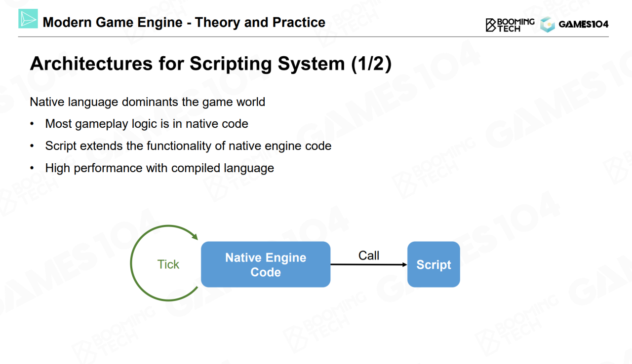Click the Call arrow line between the boxes
The width and height of the screenshot is (632, 364).
(x=365, y=265)
